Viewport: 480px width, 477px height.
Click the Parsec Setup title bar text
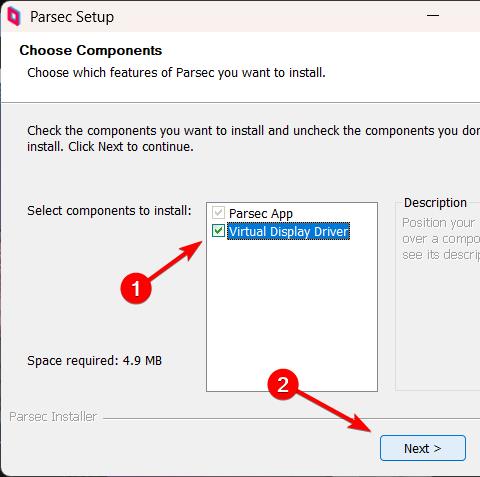[72, 17]
